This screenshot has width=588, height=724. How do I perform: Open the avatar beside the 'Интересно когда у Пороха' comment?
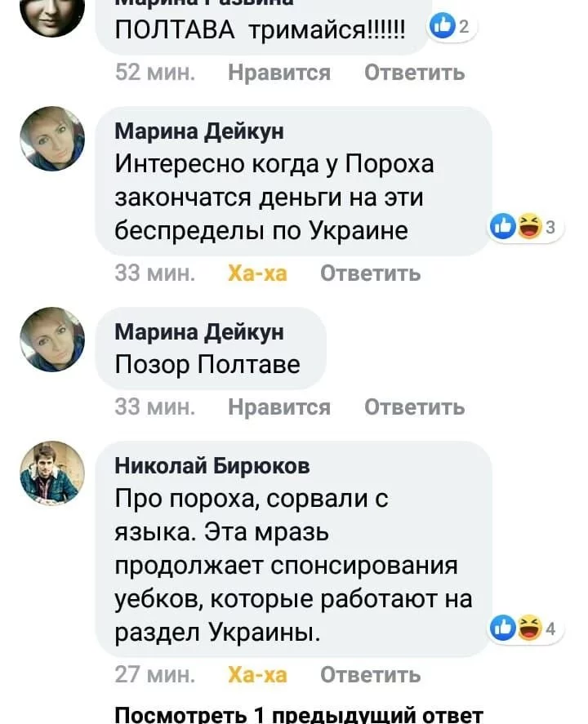pos(52,139)
